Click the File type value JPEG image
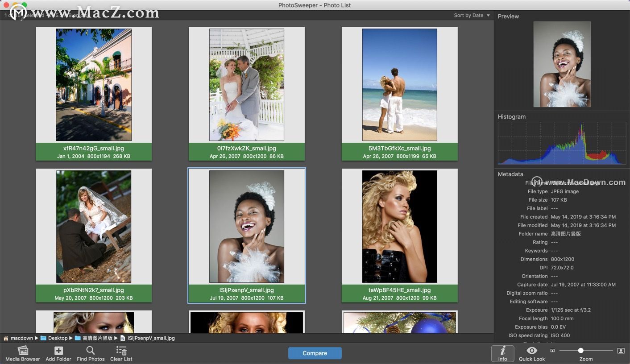This screenshot has height=364, width=630. coord(565,191)
